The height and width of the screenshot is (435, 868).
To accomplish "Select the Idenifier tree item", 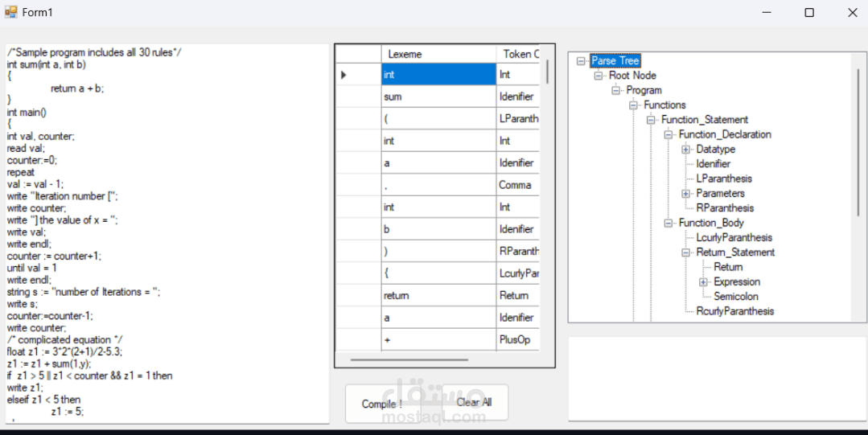I will coord(713,164).
